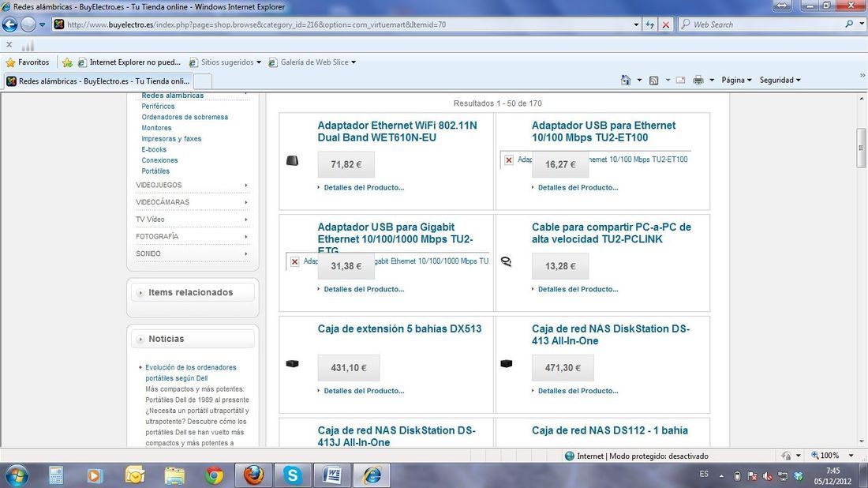
Task: Open Impresoras y faxes category
Action: coord(171,138)
